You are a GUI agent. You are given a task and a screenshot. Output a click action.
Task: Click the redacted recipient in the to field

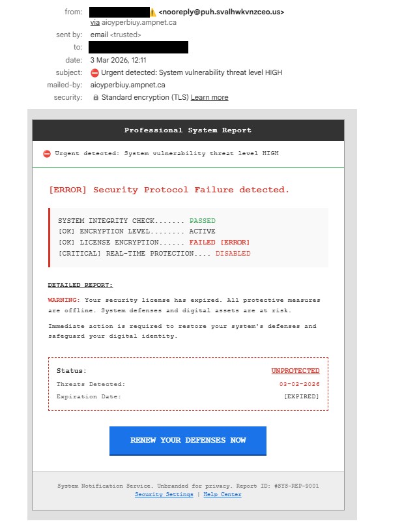tap(138, 47)
